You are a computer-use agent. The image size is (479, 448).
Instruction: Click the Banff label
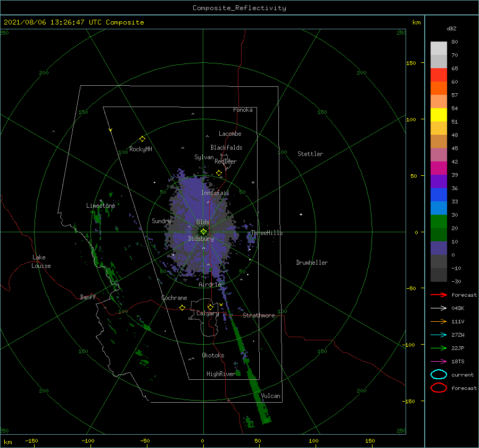coord(88,297)
